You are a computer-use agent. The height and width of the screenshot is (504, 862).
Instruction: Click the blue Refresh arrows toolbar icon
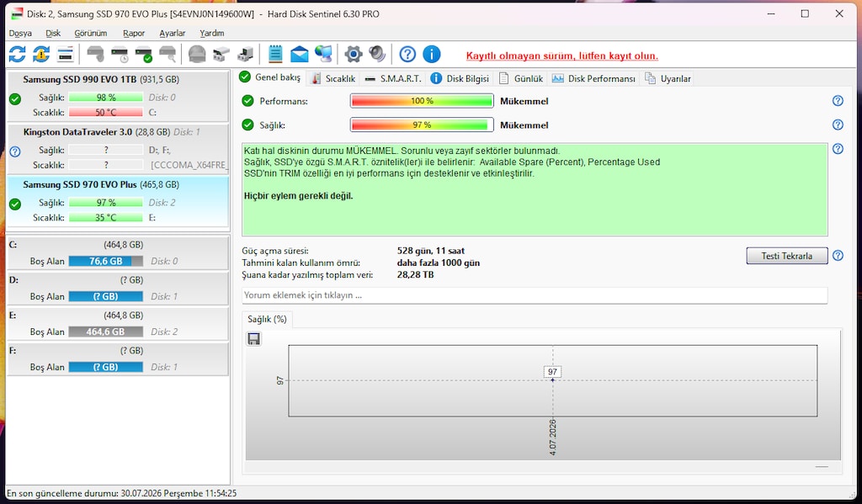click(x=17, y=54)
